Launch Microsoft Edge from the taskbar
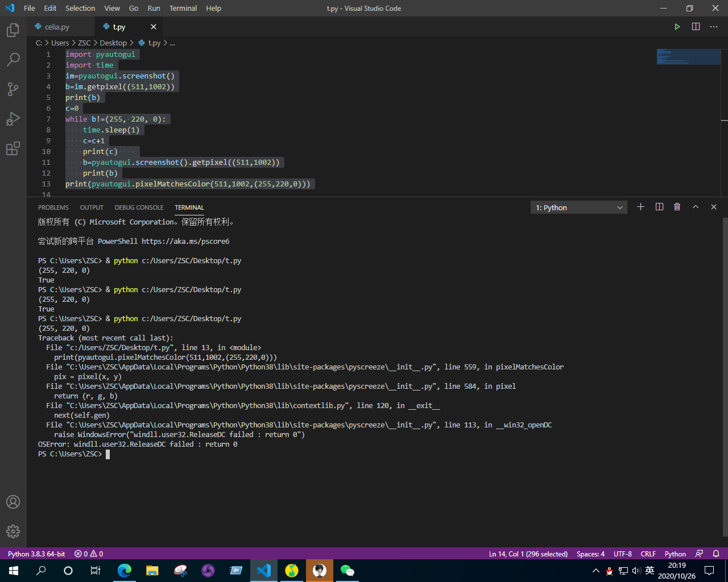This screenshot has height=582, width=728. click(124, 571)
